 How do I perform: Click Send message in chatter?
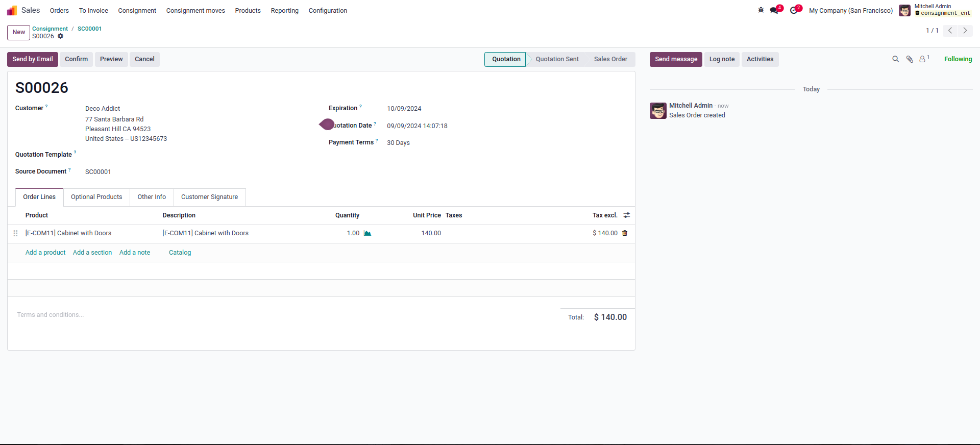676,59
